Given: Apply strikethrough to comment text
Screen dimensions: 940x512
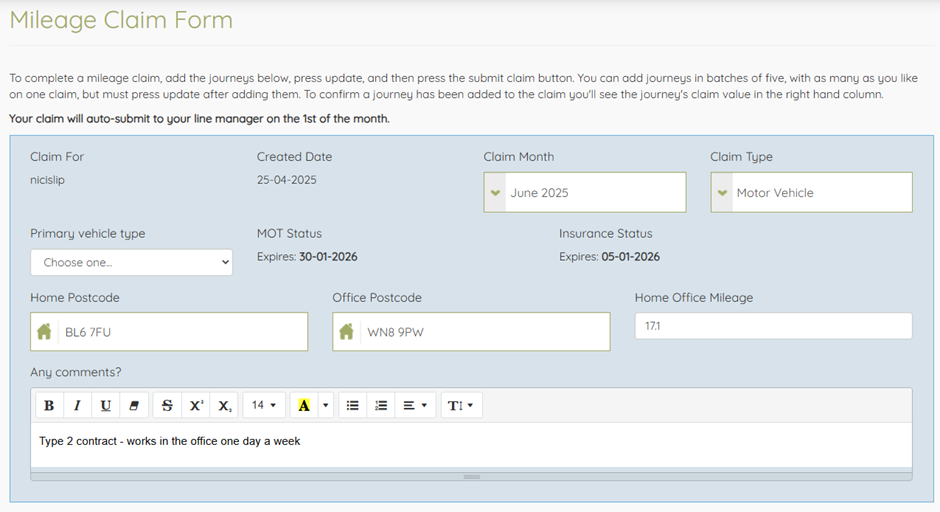Looking at the screenshot, I should pyautogui.click(x=167, y=405).
